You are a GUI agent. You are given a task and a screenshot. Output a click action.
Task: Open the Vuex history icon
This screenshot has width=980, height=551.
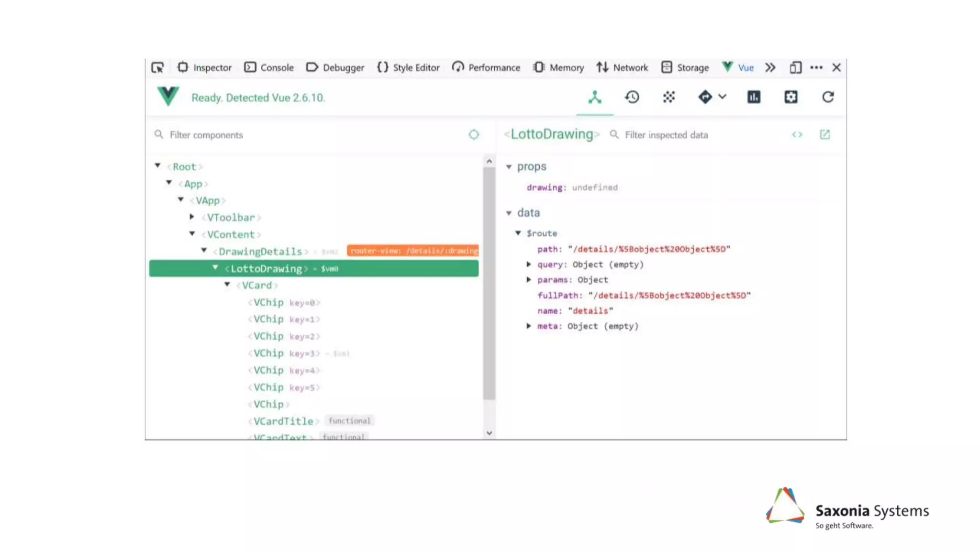tap(632, 97)
